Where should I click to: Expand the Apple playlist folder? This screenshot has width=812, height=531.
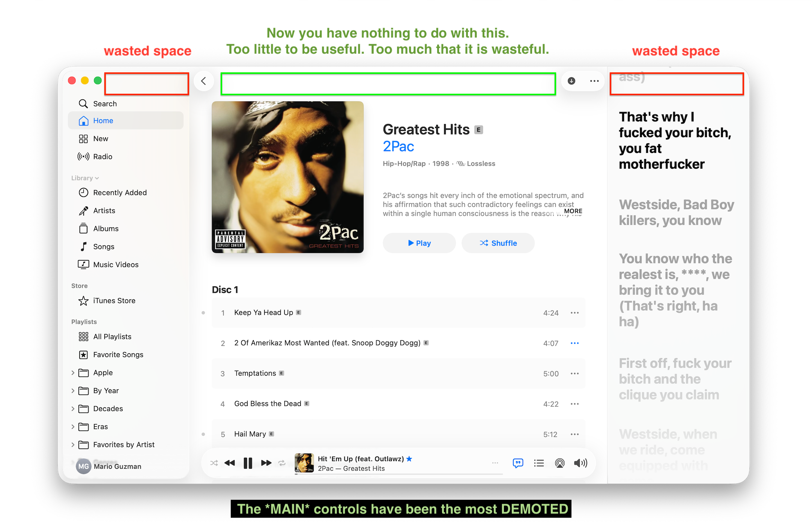73,373
